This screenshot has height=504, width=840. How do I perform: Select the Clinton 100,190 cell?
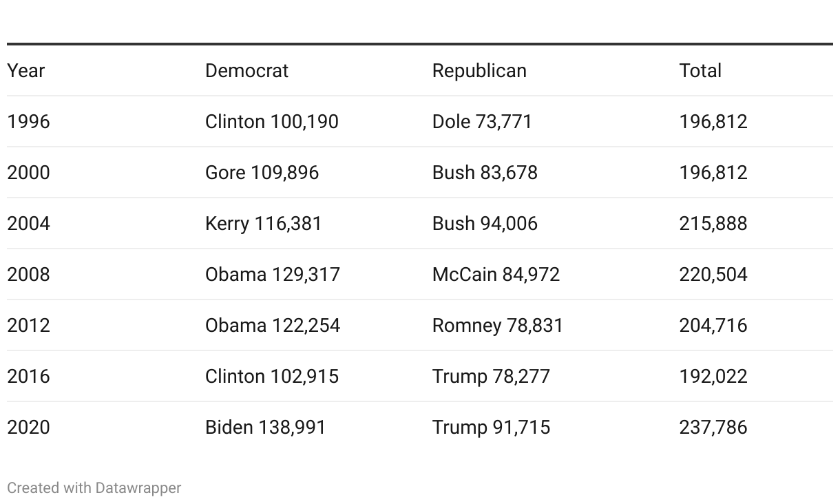(x=272, y=122)
